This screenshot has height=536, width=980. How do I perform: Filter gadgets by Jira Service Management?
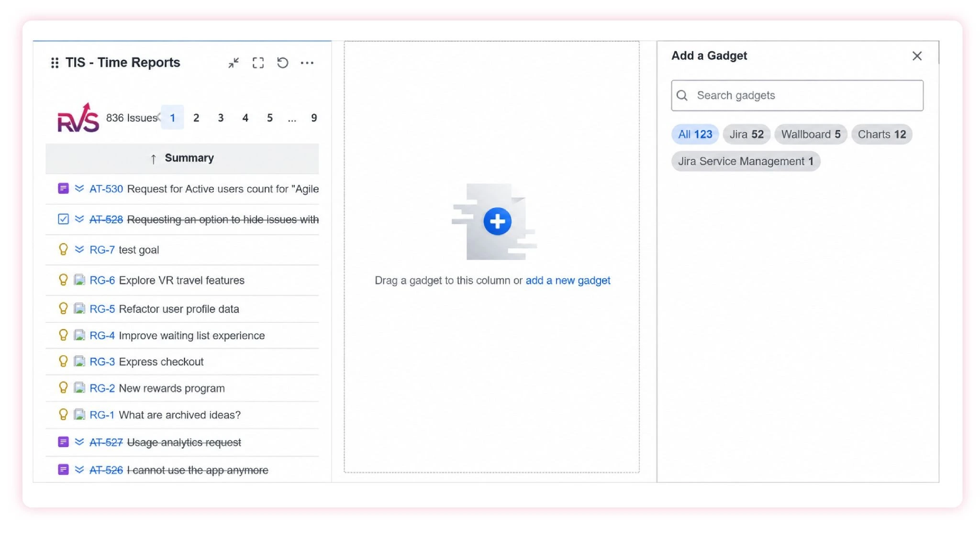(746, 161)
